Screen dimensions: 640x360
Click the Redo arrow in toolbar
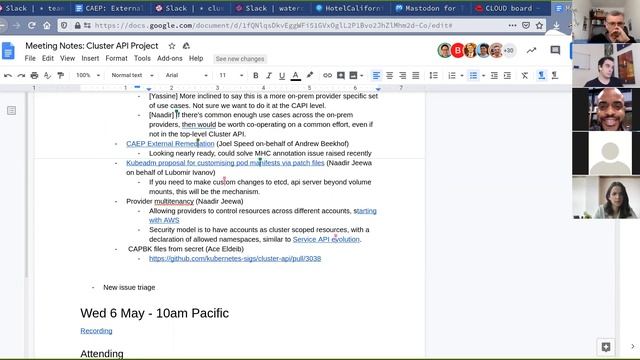(x=21, y=76)
